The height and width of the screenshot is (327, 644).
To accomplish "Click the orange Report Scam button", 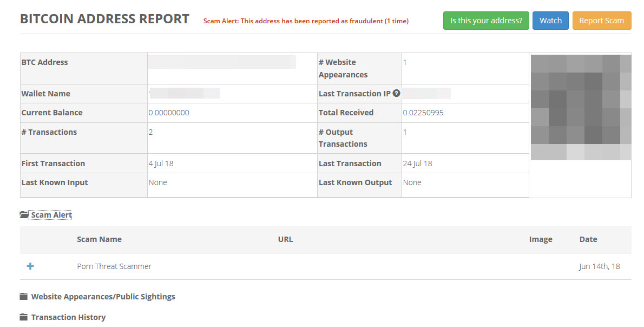I will tap(601, 21).
